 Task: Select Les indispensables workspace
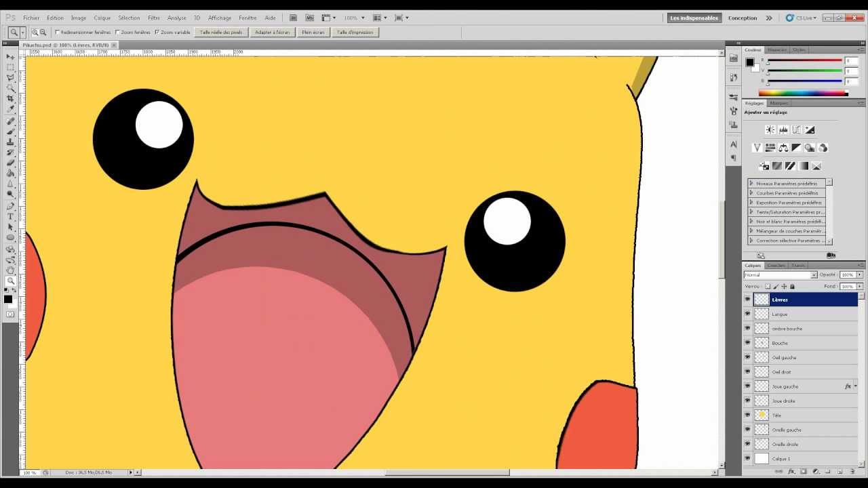coord(694,18)
